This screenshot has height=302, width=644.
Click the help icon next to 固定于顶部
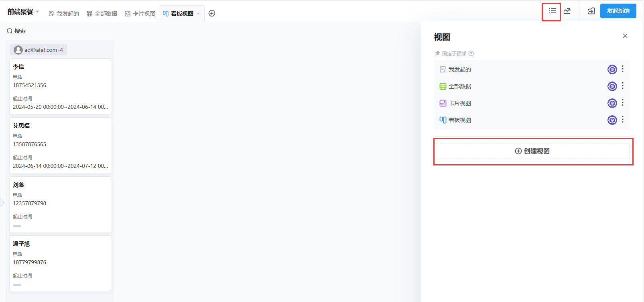tap(471, 53)
